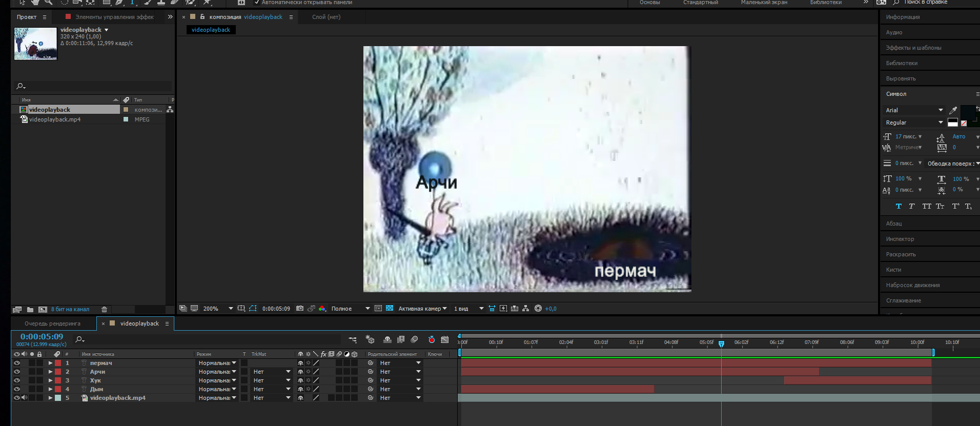Open grid and guide options
Image resolution: width=980 pixels, height=426 pixels.
241,309
